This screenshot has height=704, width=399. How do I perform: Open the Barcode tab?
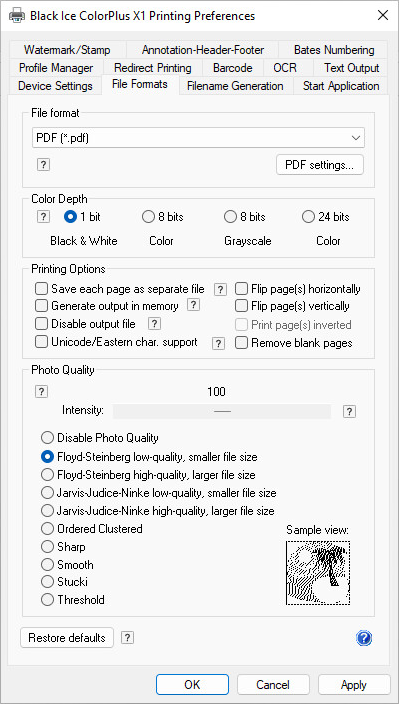point(232,68)
